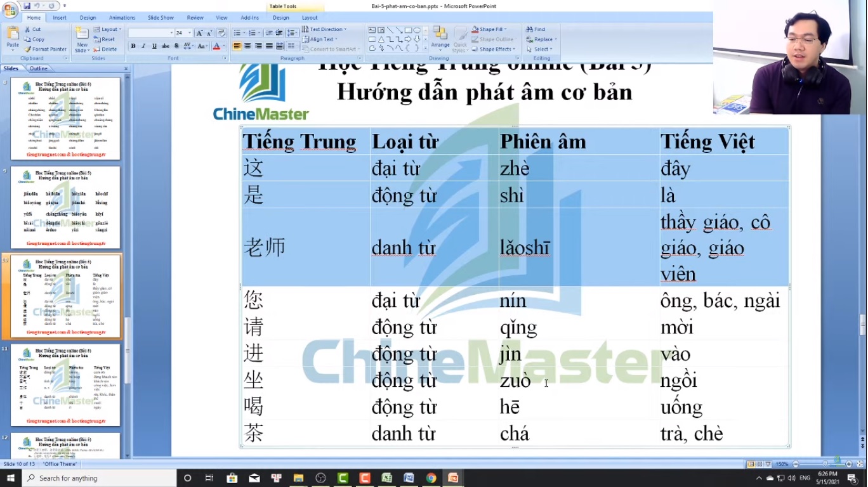The image size is (868, 487).
Task: Open the Select dropdown in Editing
Action: 539,49
